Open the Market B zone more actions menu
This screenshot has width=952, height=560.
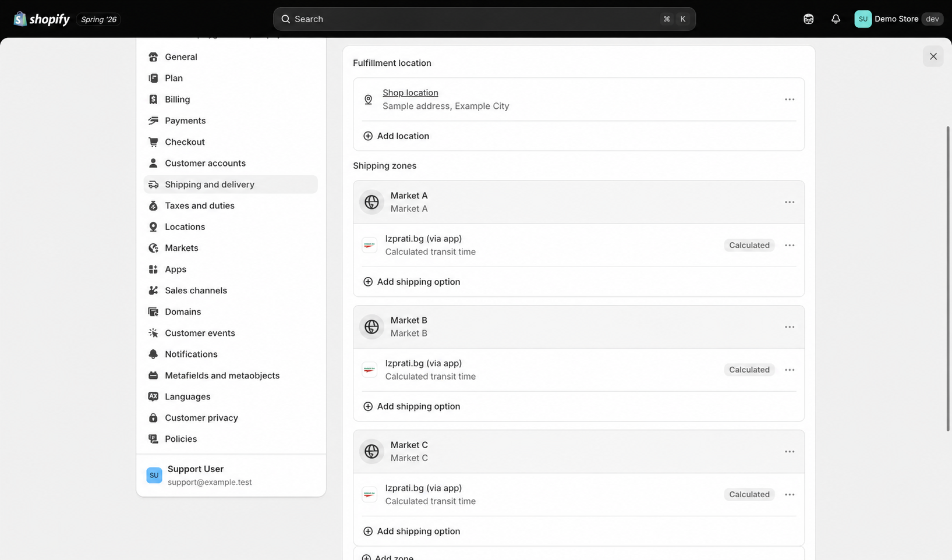[790, 327]
